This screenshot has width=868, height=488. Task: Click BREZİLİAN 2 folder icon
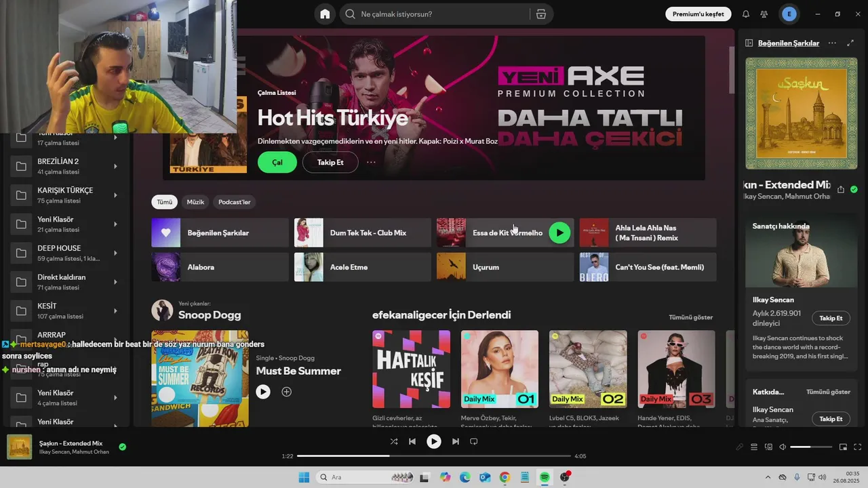tap(21, 166)
